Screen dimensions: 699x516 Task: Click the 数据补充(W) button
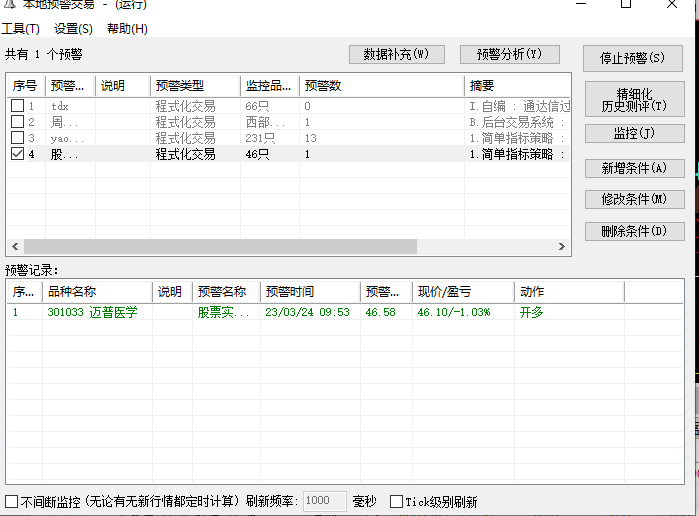pyautogui.click(x=396, y=54)
